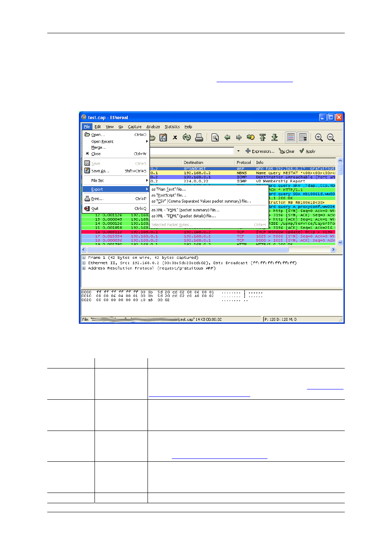392x555 pixels.
Task: Click status bar text "P: 120 D: 120 M: 0"
Action: [x=280, y=319]
